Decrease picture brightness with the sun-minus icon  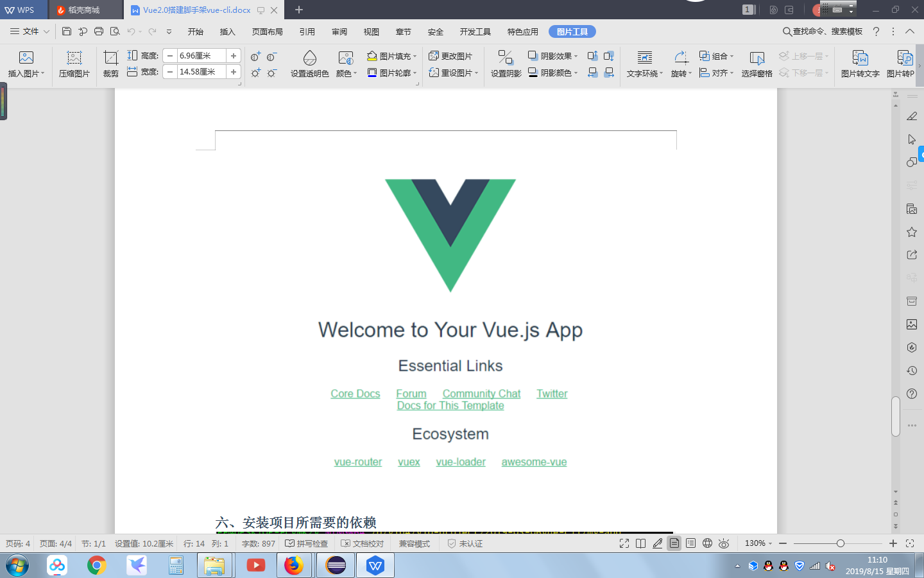click(272, 73)
